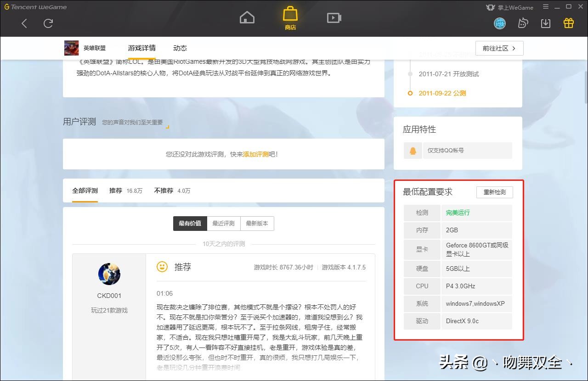Open the download manager icon
Screen dimensions: 588x381
coord(546,23)
